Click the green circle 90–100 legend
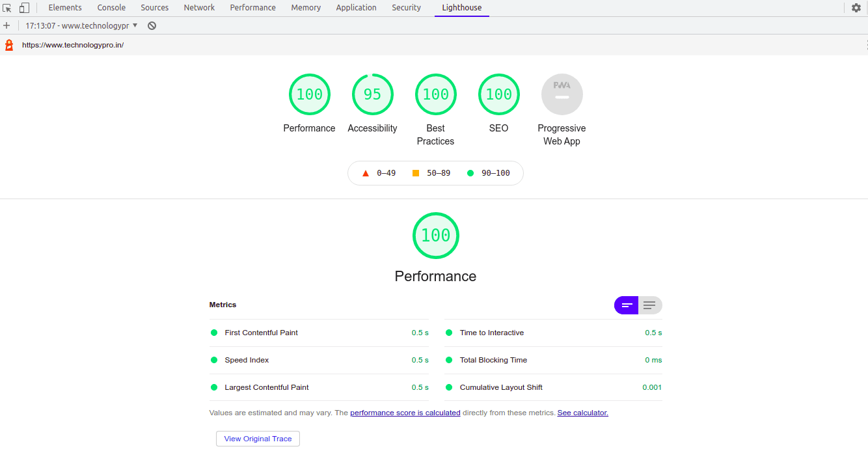868x453 pixels. (488, 173)
